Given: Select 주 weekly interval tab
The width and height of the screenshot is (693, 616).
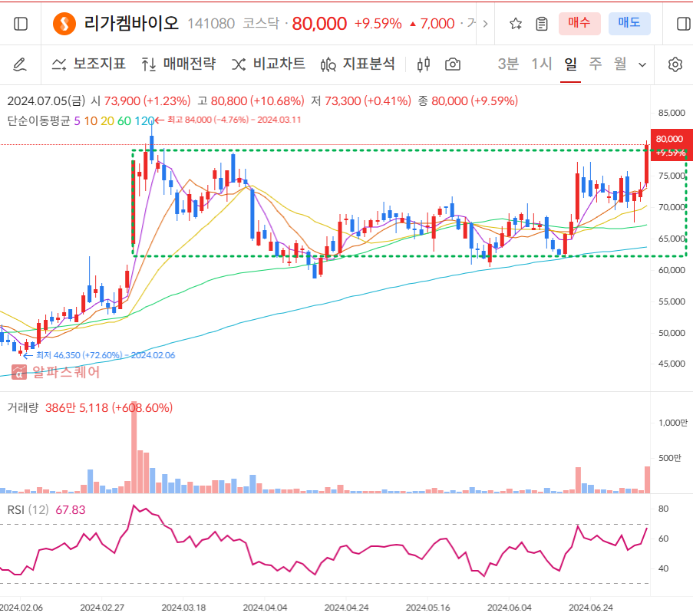Looking at the screenshot, I should pos(596,64).
